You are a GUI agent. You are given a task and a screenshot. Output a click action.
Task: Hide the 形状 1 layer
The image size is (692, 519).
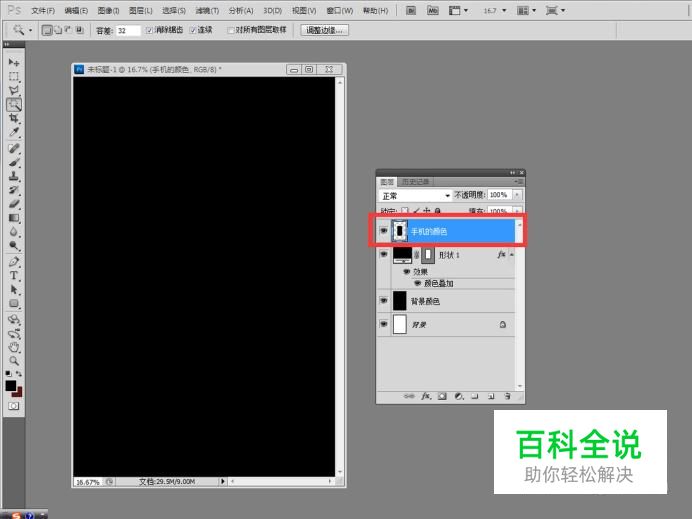(x=384, y=254)
